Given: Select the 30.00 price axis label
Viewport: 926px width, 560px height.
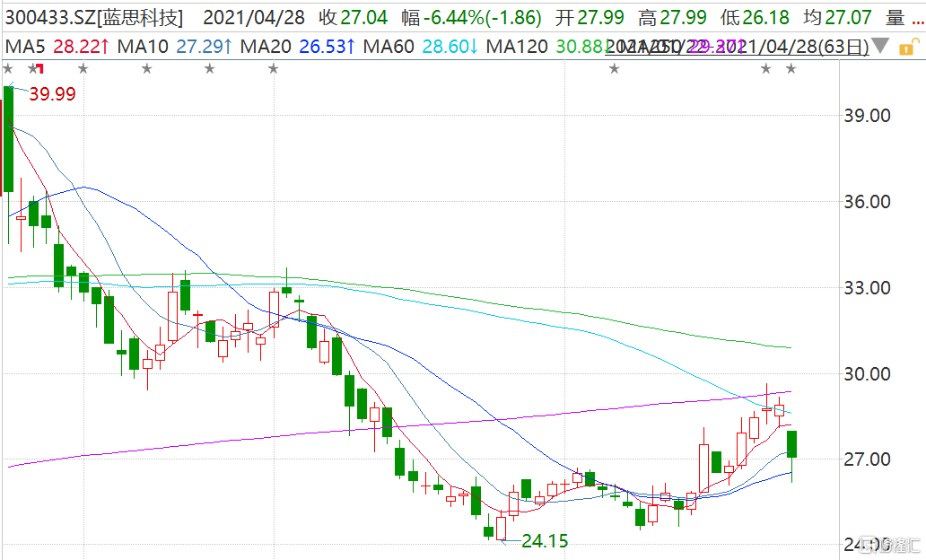Looking at the screenshot, I should 867,374.
